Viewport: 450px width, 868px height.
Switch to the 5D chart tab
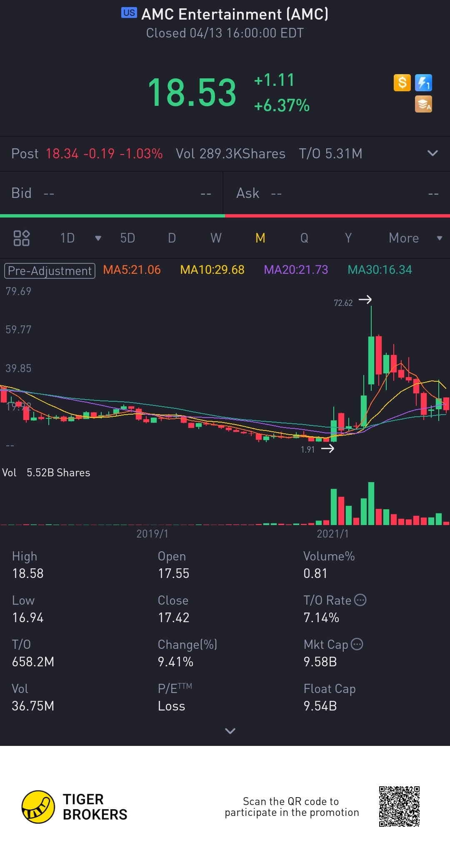click(127, 238)
